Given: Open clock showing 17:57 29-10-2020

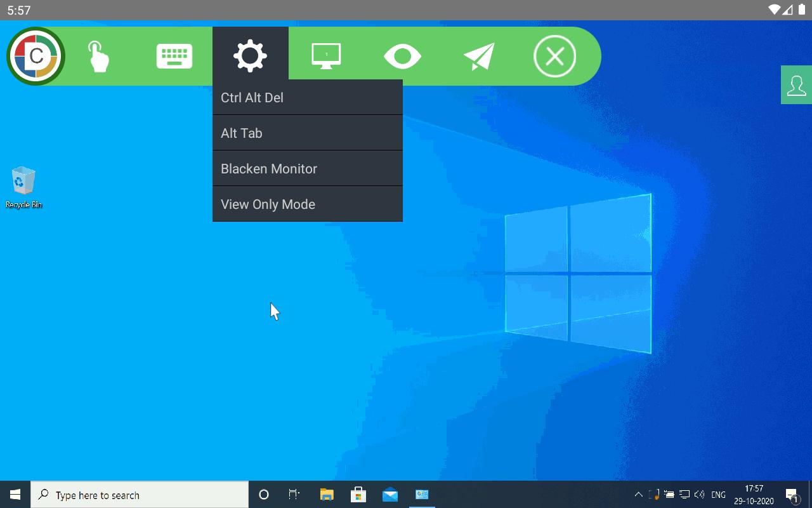Looking at the screenshot, I should tap(754, 495).
